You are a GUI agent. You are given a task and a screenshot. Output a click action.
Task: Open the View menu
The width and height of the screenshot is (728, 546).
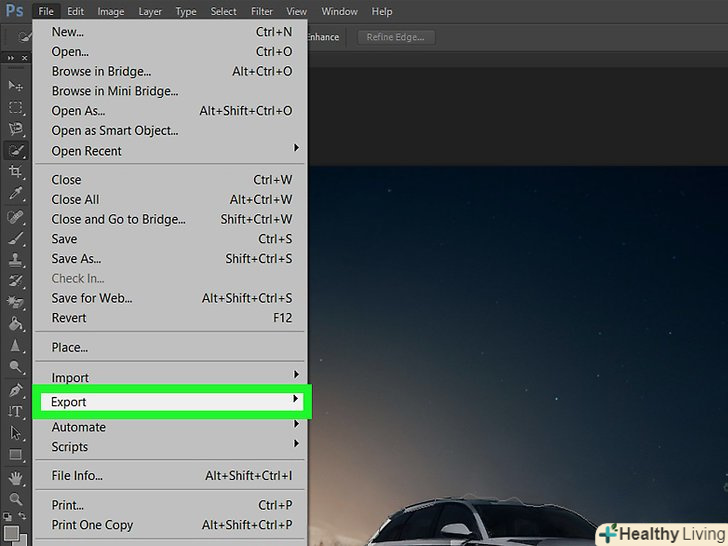(x=296, y=11)
